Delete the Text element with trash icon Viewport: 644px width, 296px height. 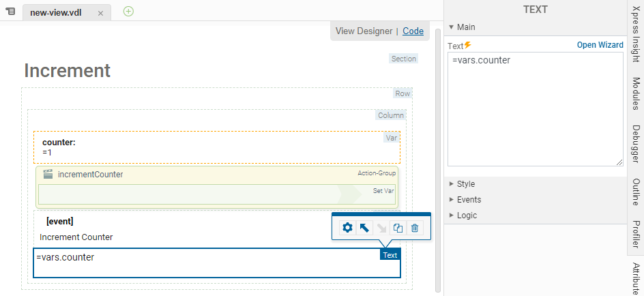(x=415, y=228)
